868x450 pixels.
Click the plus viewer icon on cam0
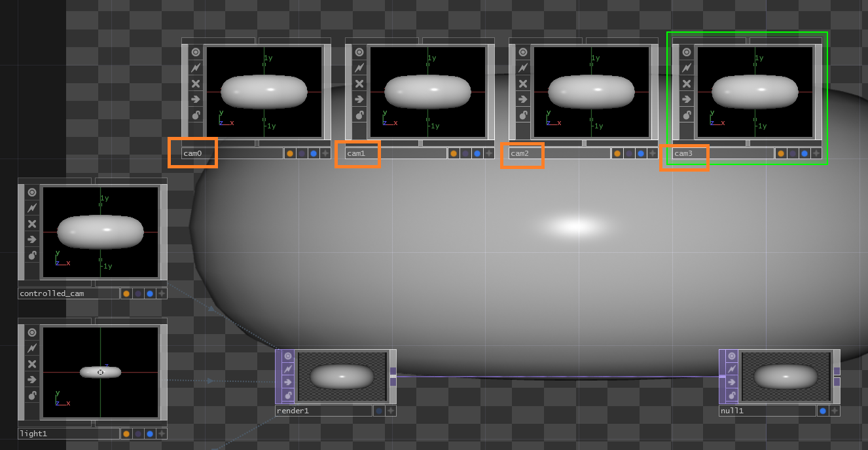[x=325, y=153]
